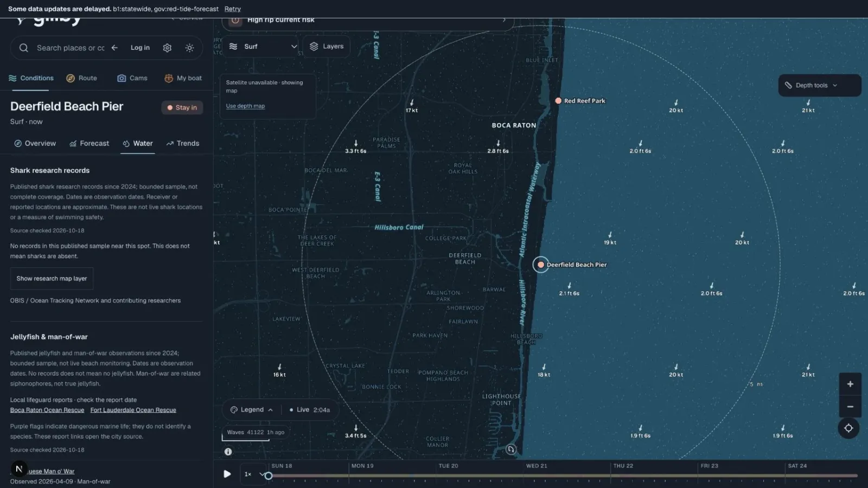Select the Deerfield Beach Pier map marker
Viewport: 868px width, 488px height.
point(540,265)
